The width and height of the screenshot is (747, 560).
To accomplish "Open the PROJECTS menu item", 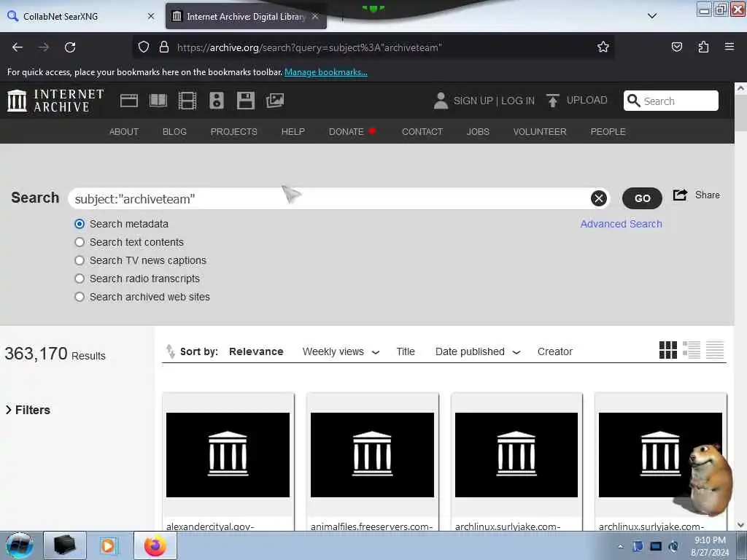I will tap(234, 131).
